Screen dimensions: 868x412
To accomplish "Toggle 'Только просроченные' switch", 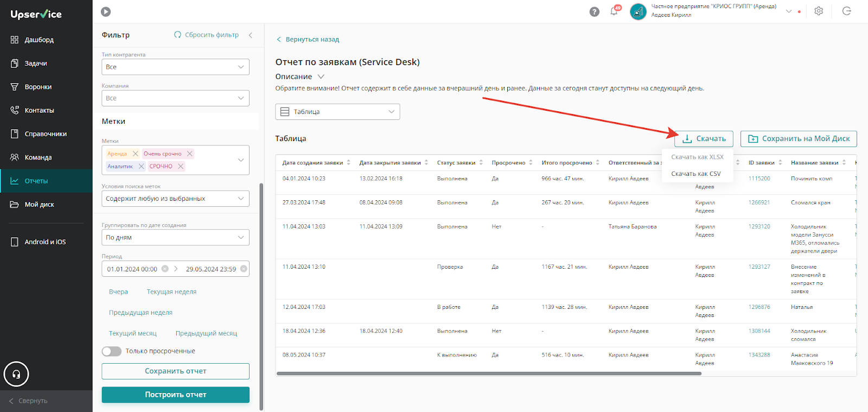I will (112, 351).
